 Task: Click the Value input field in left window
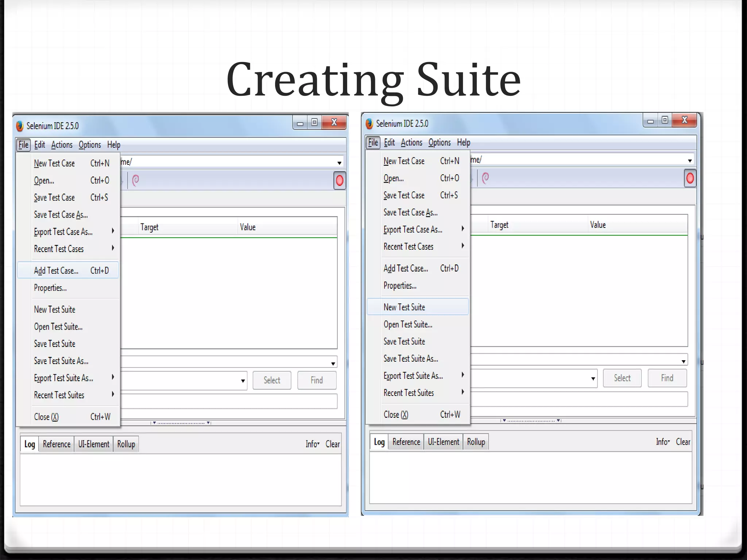(229, 401)
